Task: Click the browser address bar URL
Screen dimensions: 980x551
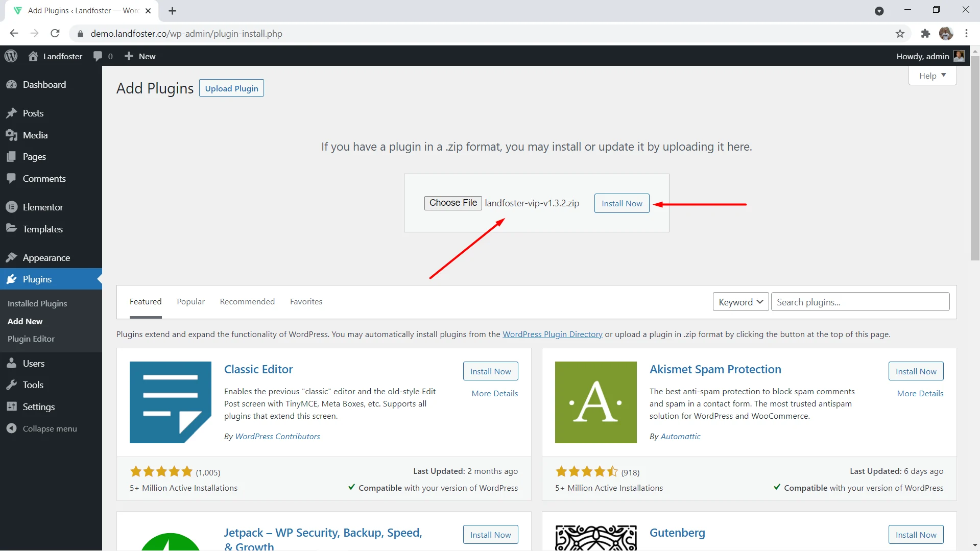Action: (186, 34)
